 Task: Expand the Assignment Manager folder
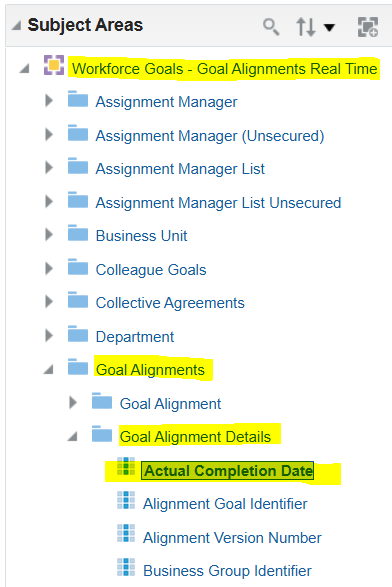click(x=49, y=100)
